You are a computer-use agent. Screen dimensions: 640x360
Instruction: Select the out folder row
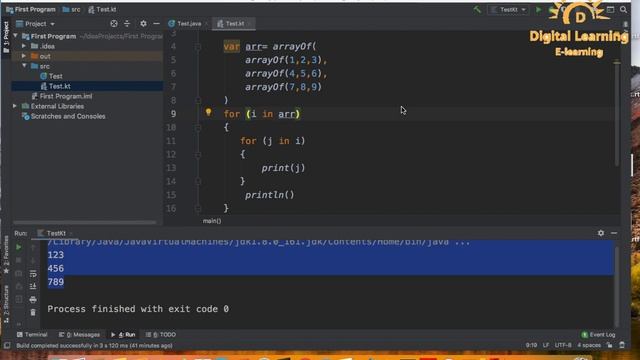pos(87,56)
